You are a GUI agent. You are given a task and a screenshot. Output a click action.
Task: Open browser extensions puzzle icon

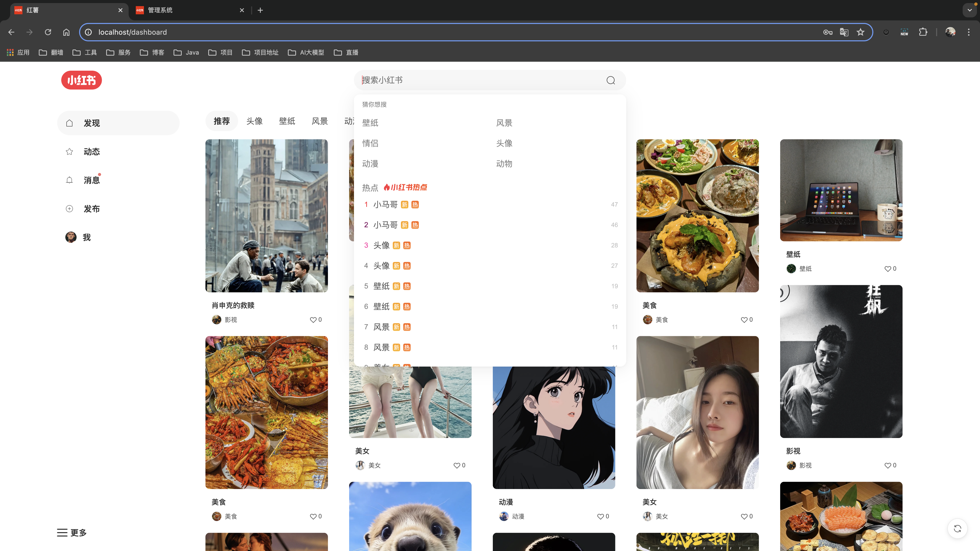(923, 32)
